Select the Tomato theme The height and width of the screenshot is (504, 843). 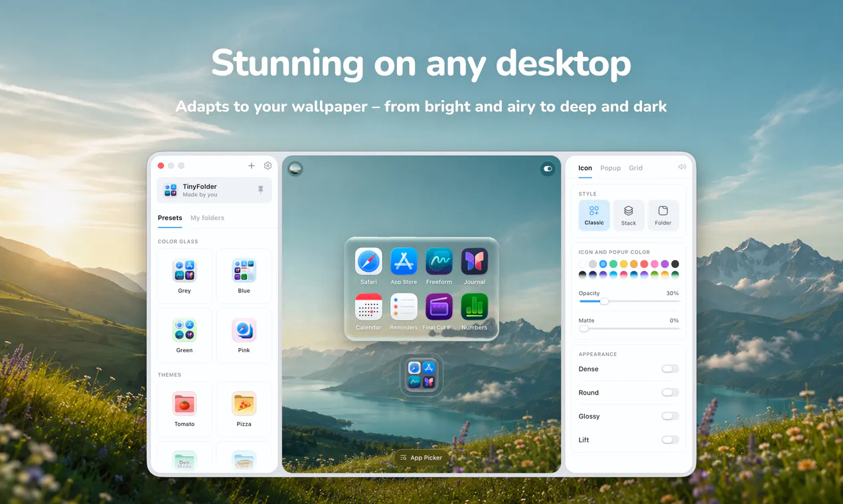click(x=185, y=409)
